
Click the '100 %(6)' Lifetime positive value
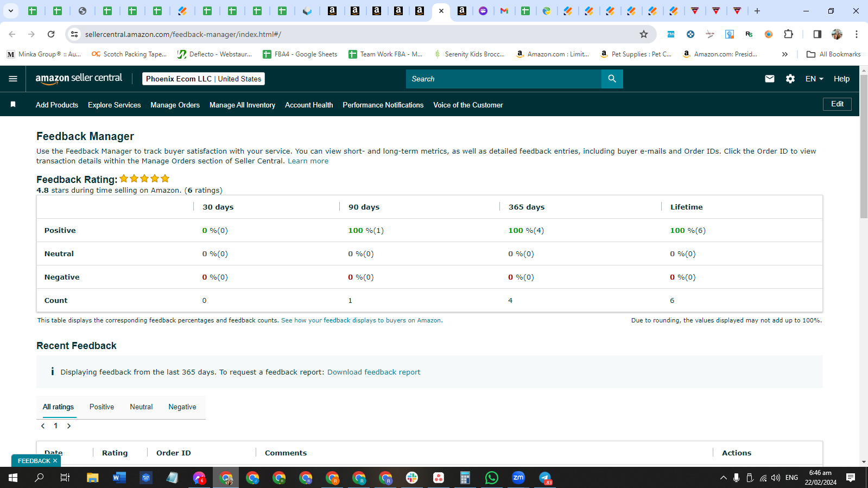coord(688,230)
